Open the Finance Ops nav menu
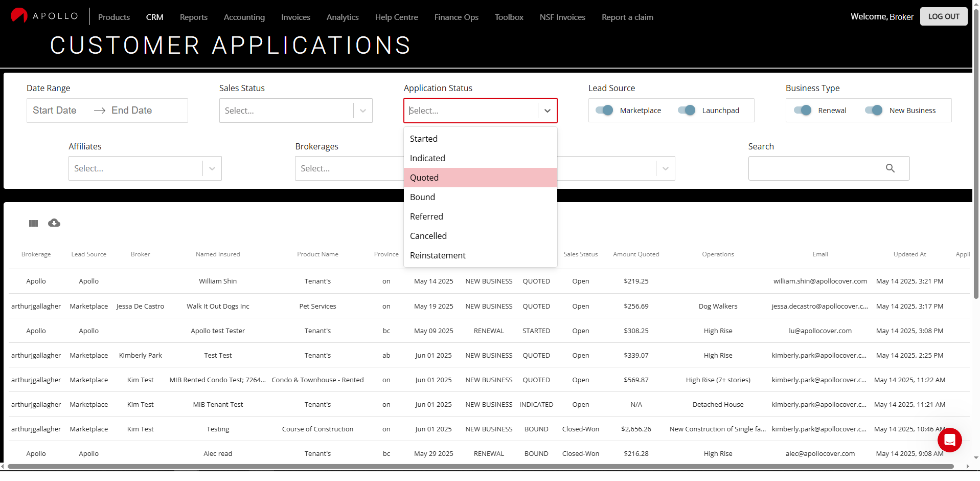980x481 pixels. tap(456, 17)
